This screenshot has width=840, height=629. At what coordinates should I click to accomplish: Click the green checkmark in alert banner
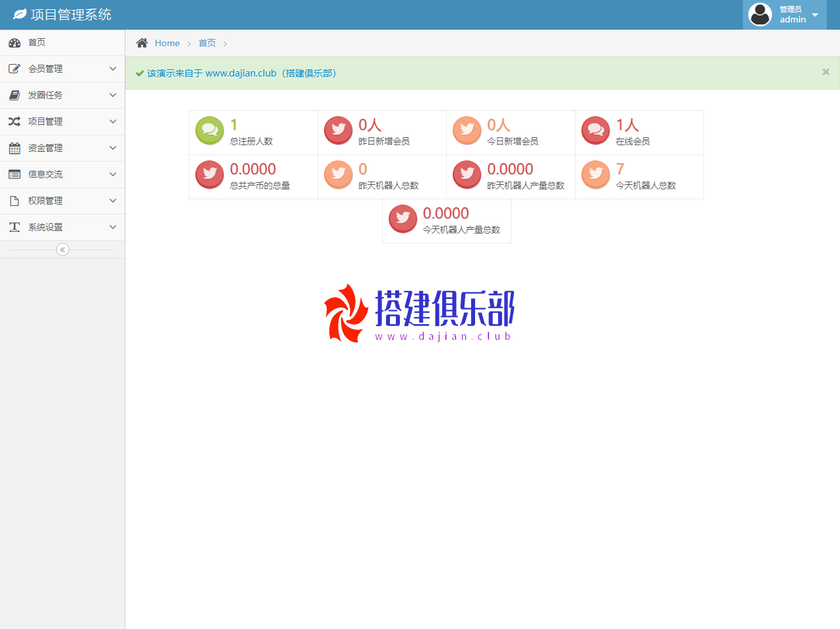(x=140, y=73)
